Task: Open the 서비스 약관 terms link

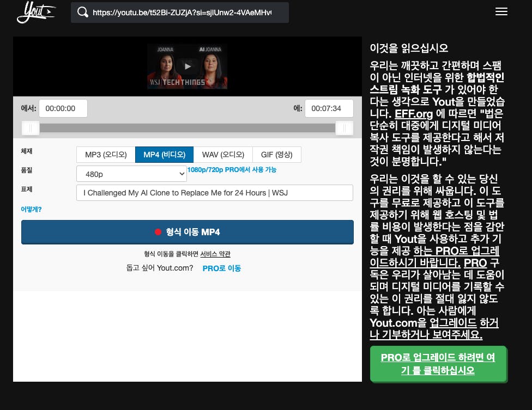Action: point(215,254)
